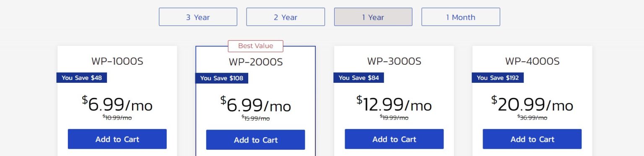Add WP-4000S plan to cart
Screen dimensions: 644x156
[x=532, y=139]
